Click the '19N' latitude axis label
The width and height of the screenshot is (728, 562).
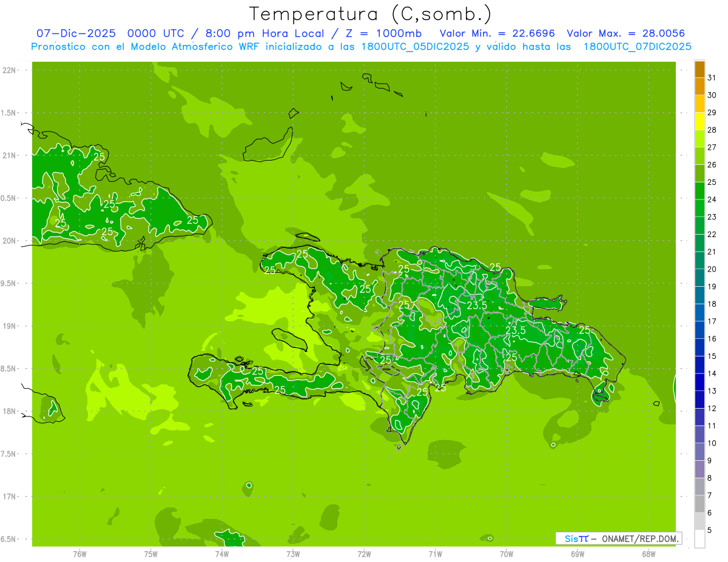click(x=10, y=326)
